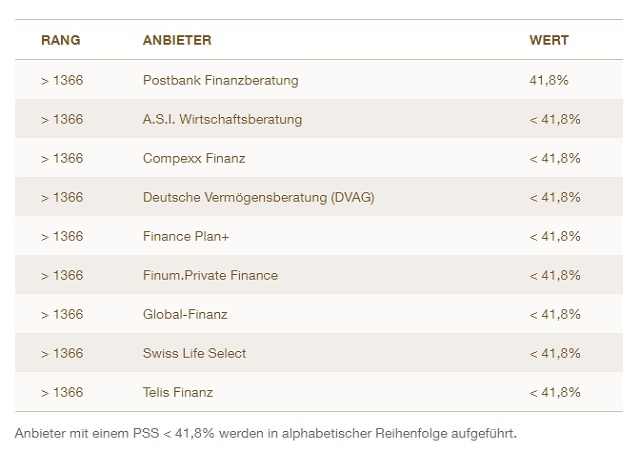
Task: Click the value cell for Telis Finanz
Action: pyautogui.click(x=554, y=392)
